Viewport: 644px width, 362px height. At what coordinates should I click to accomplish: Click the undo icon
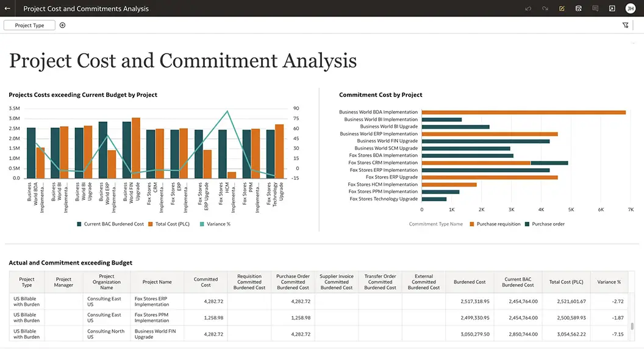(x=528, y=9)
